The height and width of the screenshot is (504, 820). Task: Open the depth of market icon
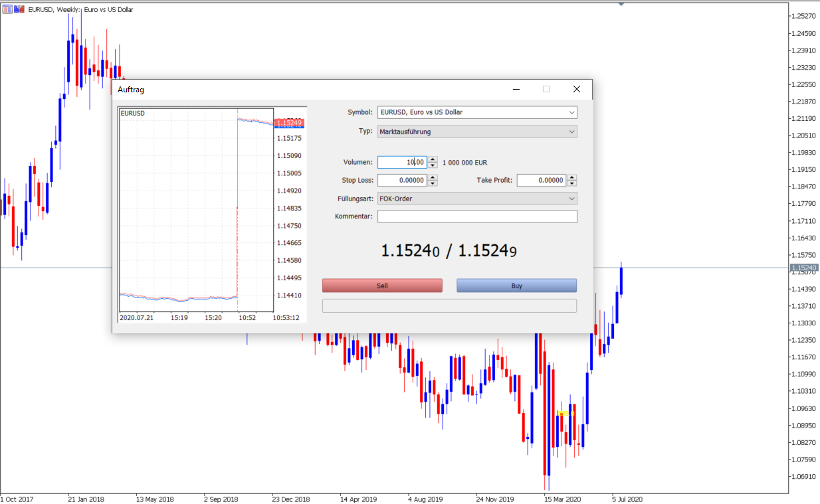[x=19, y=9]
